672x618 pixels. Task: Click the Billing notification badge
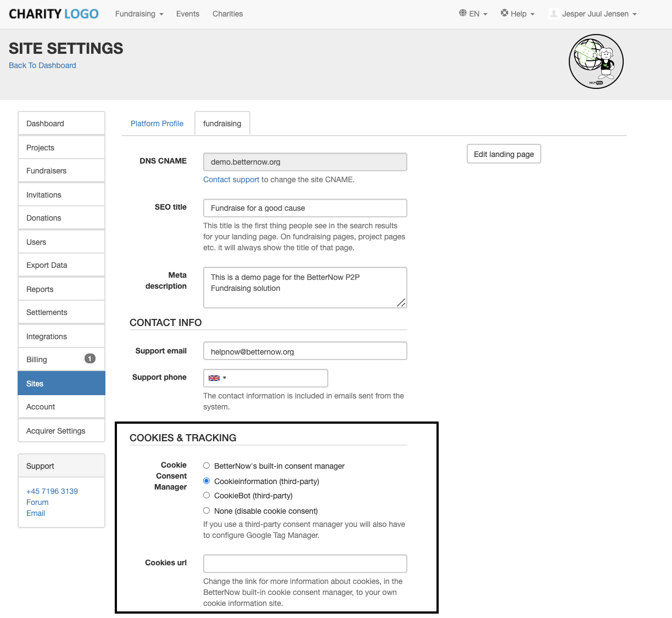pyautogui.click(x=90, y=358)
